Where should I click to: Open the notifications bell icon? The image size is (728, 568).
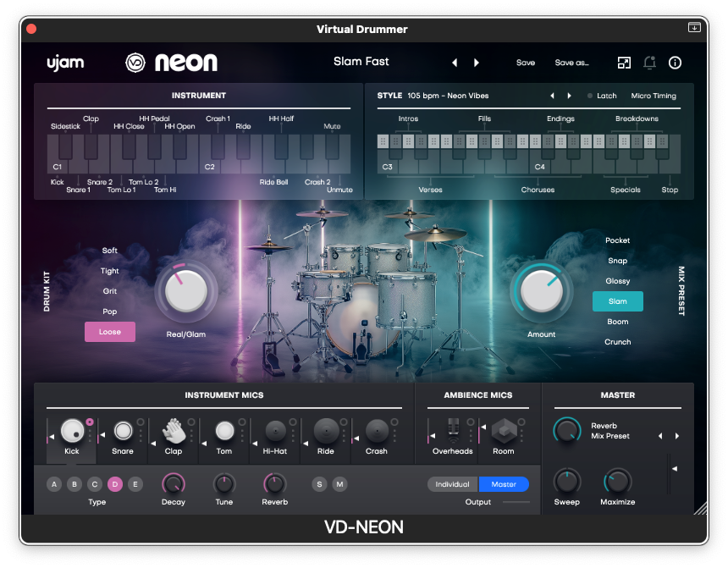point(649,63)
